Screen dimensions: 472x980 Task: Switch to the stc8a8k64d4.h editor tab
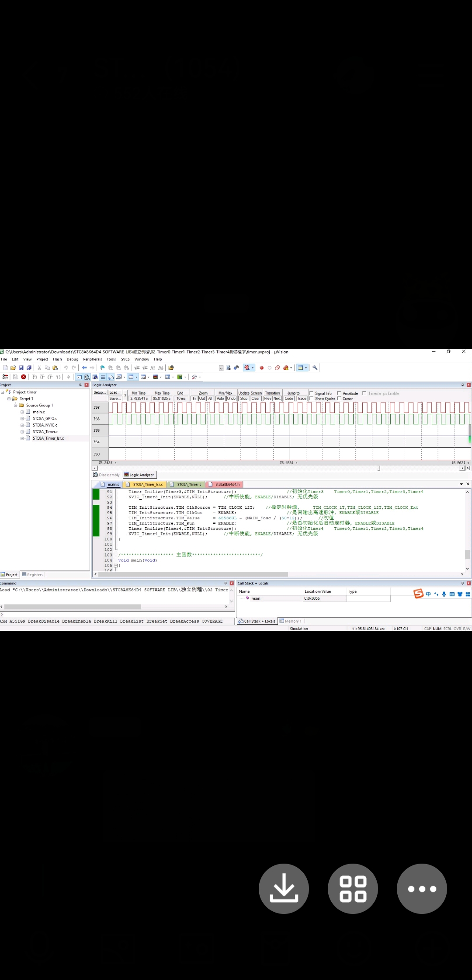[x=224, y=484]
